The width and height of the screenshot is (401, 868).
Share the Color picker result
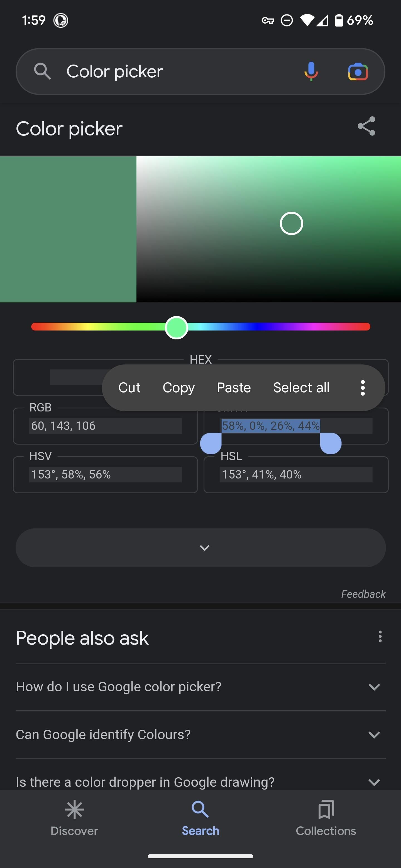pos(366,126)
